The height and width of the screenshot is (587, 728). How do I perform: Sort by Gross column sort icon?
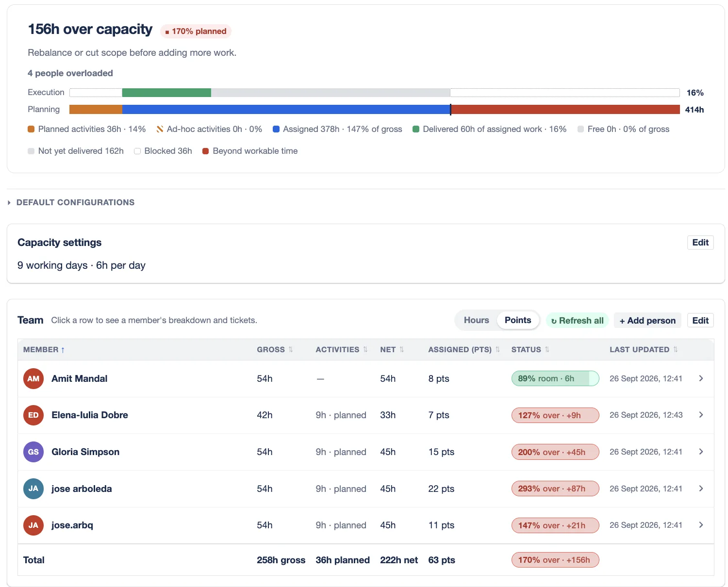291,349
